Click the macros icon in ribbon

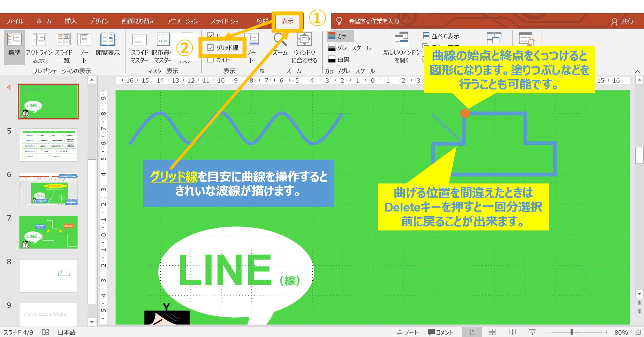pyautogui.click(x=527, y=39)
